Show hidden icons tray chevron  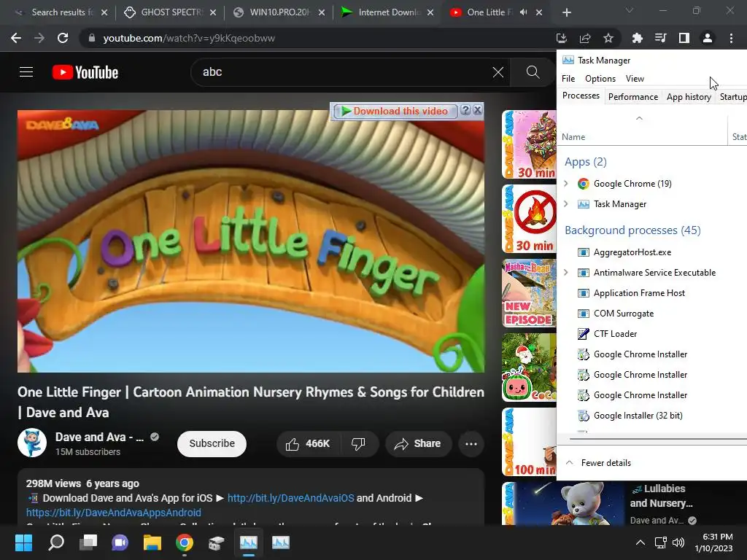coord(640,542)
